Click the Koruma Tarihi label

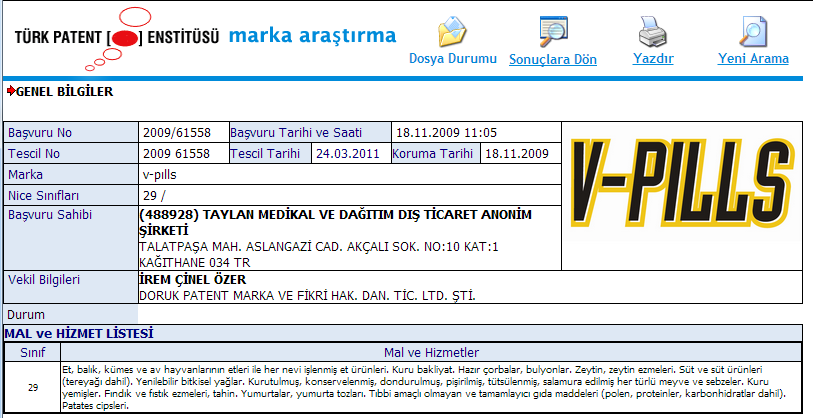point(432,153)
